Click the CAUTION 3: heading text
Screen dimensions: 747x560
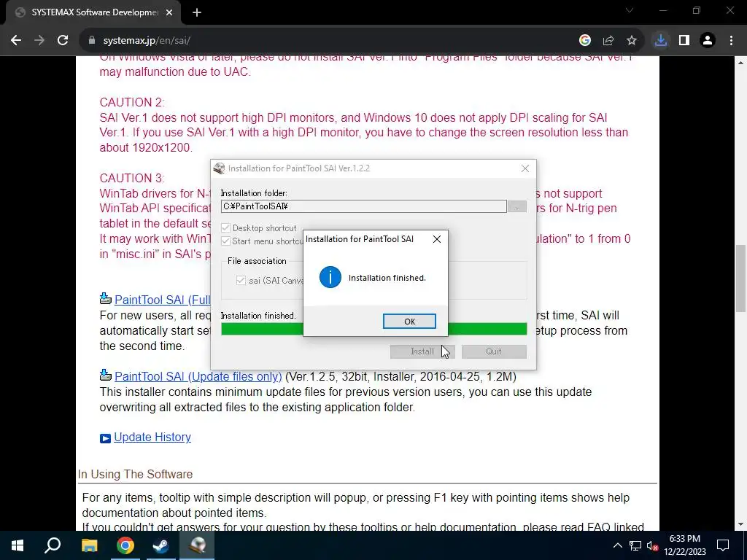point(132,178)
